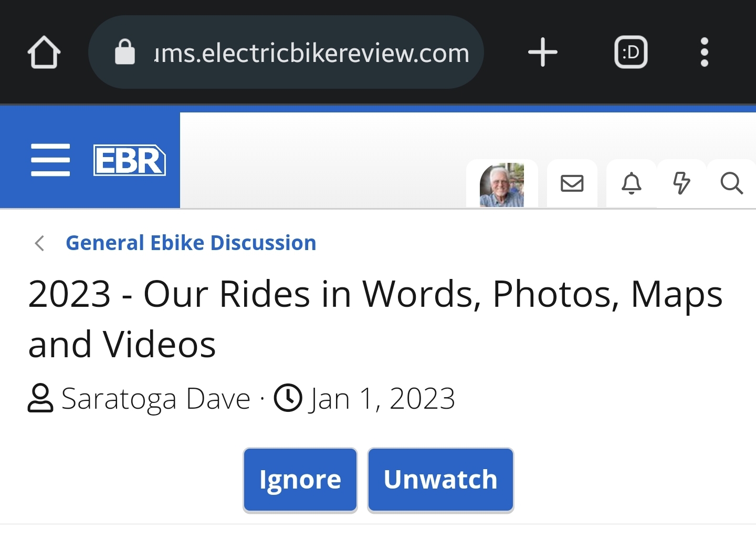Open What's New lightning bolt icon
756x539 pixels.
coord(681,184)
